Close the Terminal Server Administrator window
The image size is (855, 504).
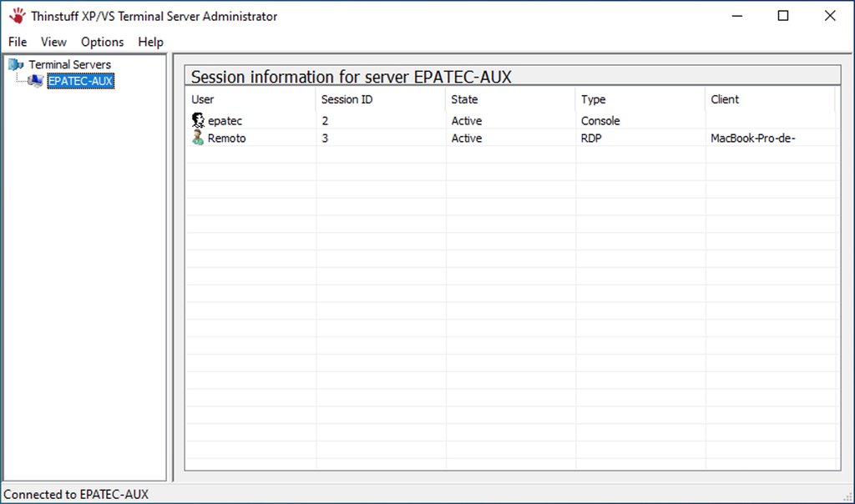coord(830,16)
